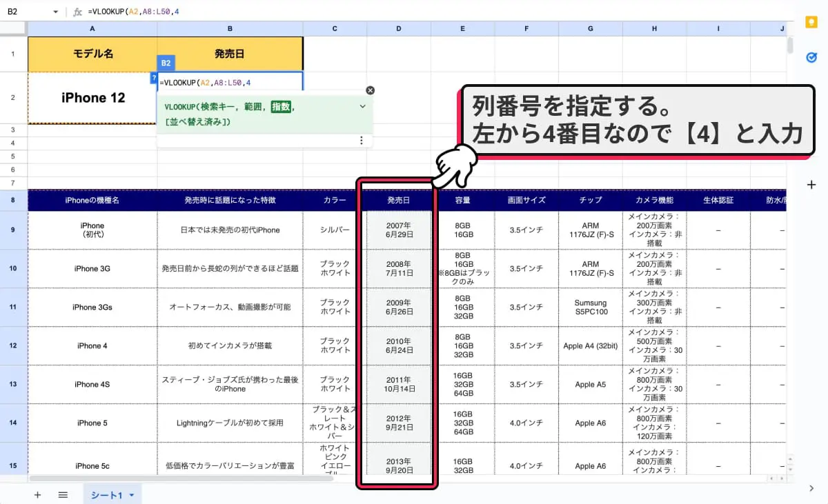
Task: Click the iPhone 4 model cell
Action: [x=92, y=345]
